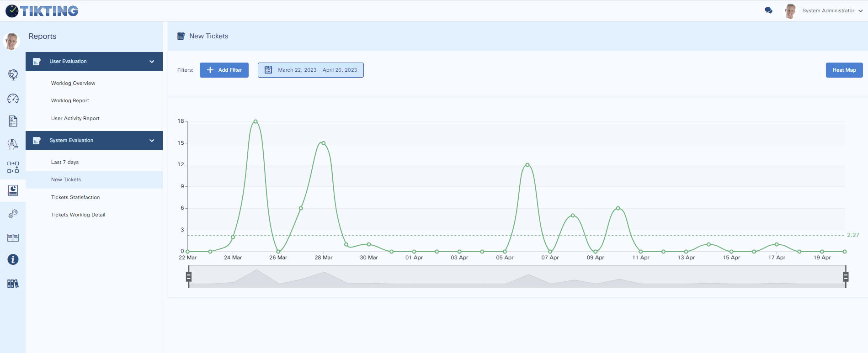Collapse the System Evaluation section

pyautogui.click(x=151, y=141)
